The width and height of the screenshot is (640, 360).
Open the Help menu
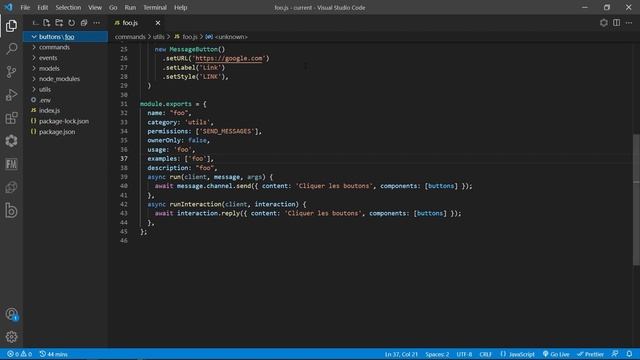[x=180, y=7]
